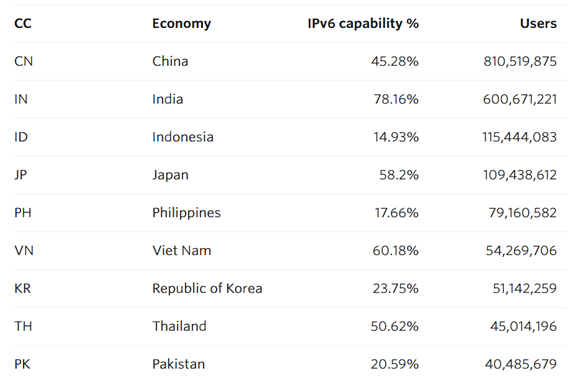Click Viet Nam's 60.18% value
This screenshot has height=386, width=571.
click(x=395, y=251)
